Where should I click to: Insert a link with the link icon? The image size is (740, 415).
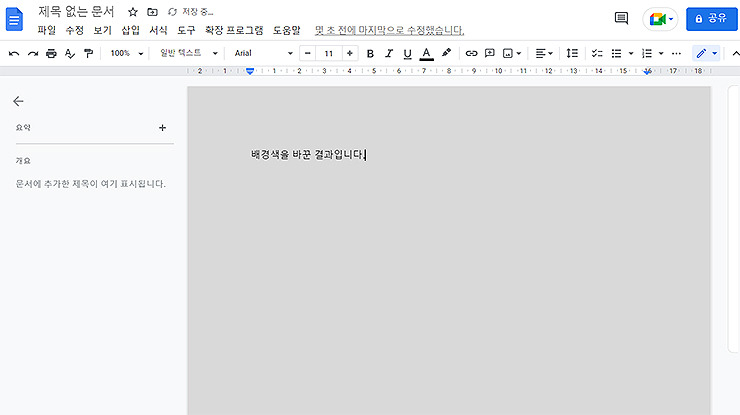point(471,53)
